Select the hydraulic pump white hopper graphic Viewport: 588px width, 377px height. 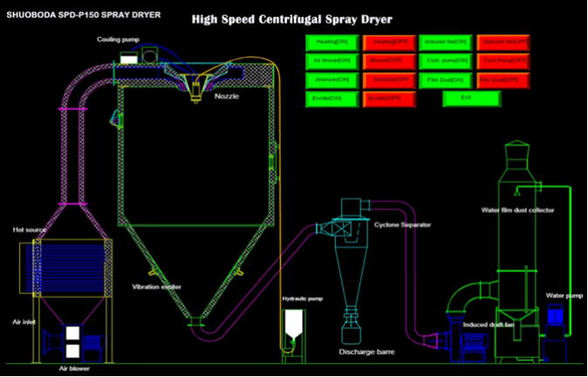pos(292,325)
